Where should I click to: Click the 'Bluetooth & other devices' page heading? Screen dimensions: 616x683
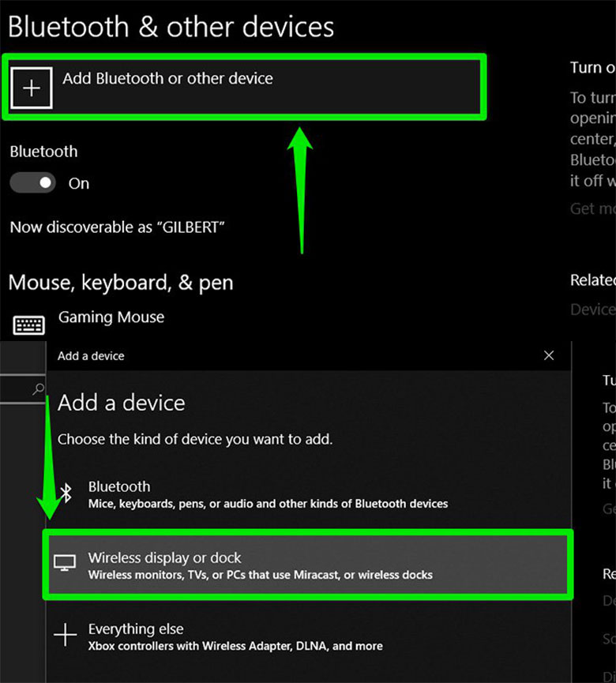point(171,27)
